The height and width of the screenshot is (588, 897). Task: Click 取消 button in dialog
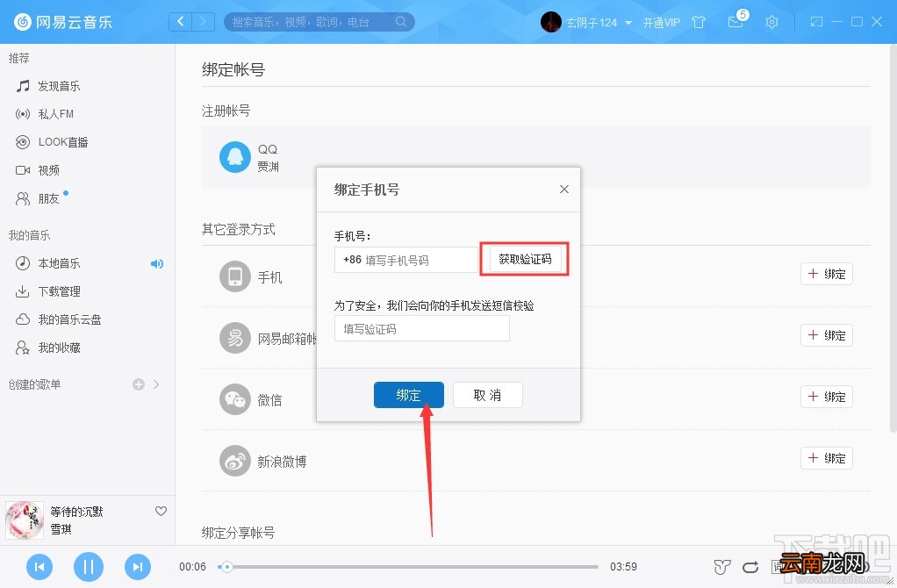pos(487,395)
